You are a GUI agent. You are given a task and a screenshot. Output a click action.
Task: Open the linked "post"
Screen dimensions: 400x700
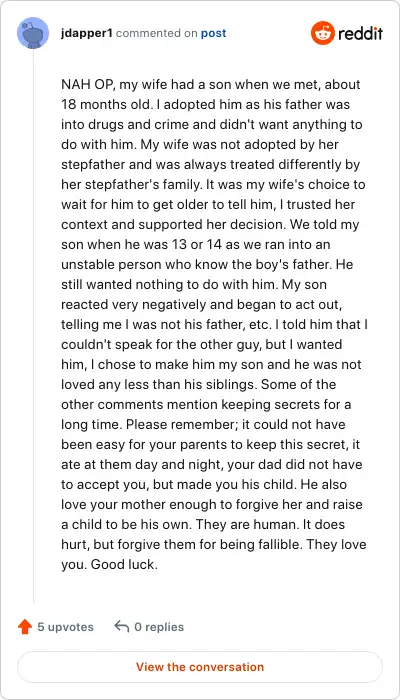(213, 33)
